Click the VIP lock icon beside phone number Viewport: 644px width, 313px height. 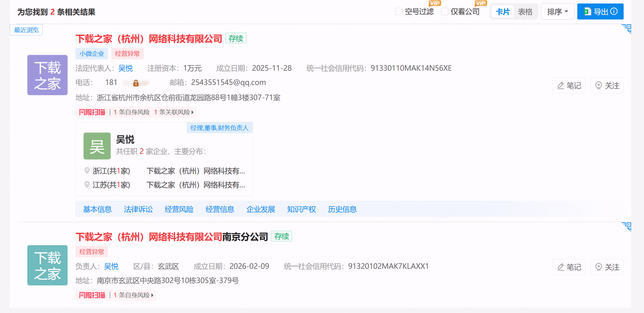pyautogui.click(x=136, y=83)
